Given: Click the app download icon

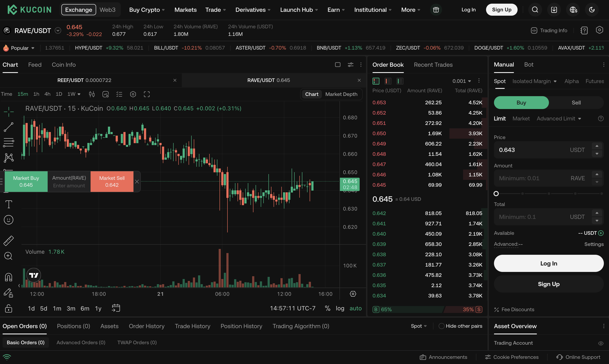Looking at the screenshot, I should [554, 10].
